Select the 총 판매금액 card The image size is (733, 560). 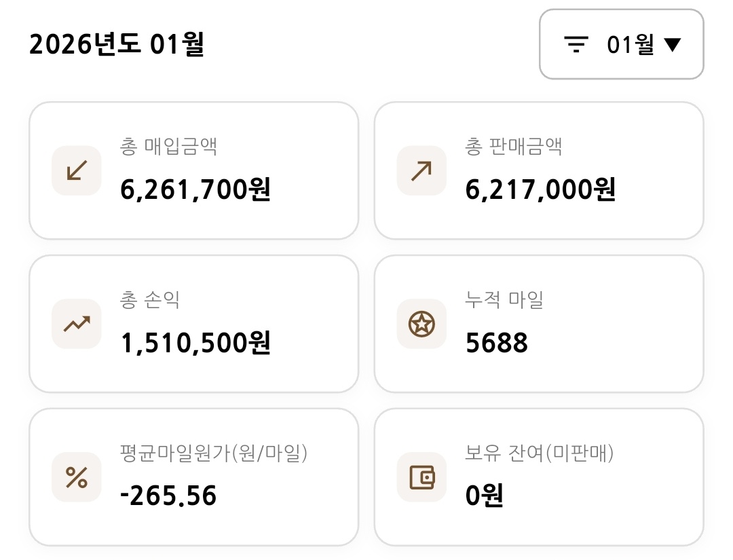[538, 170]
